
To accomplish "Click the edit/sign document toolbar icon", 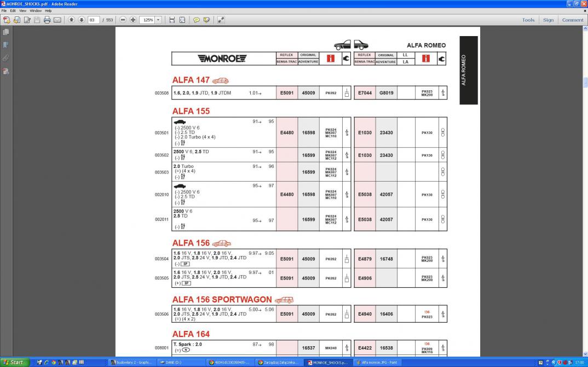I will [x=27, y=20].
